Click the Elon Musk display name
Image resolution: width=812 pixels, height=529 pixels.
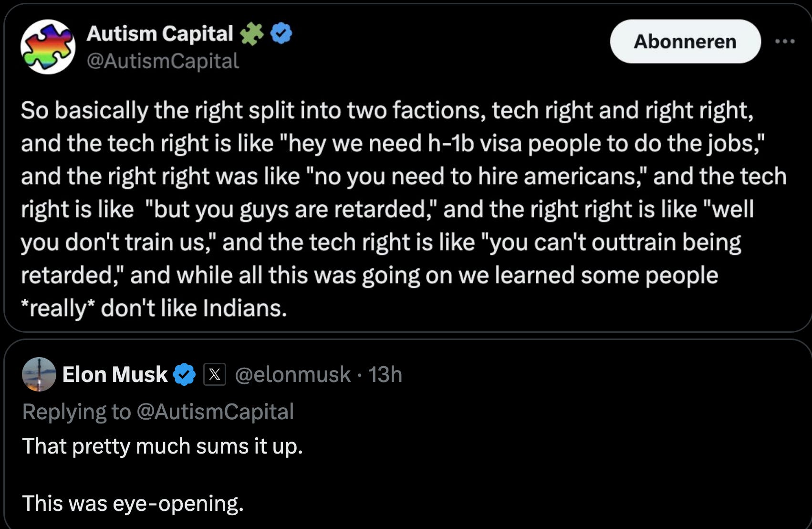tap(115, 374)
